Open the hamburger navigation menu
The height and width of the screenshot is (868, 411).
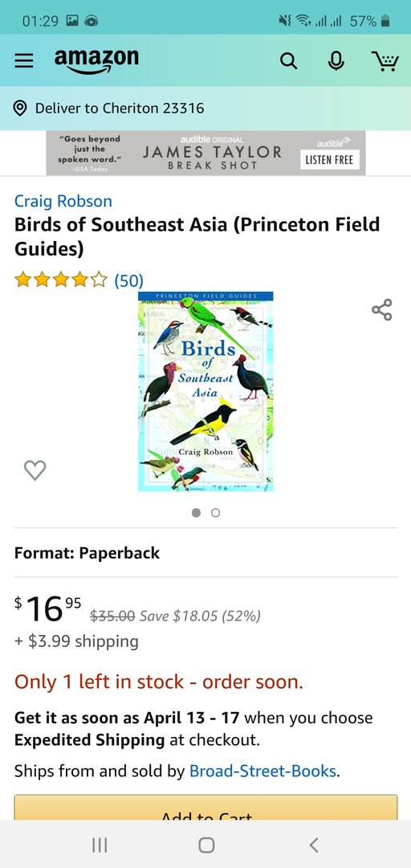[x=24, y=61]
